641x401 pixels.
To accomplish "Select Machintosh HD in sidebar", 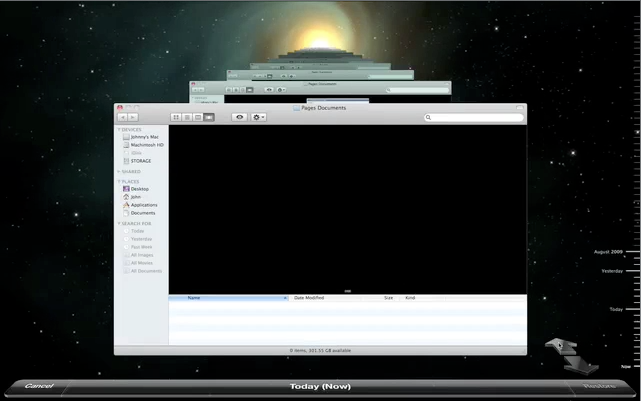I will (x=141, y=145).
